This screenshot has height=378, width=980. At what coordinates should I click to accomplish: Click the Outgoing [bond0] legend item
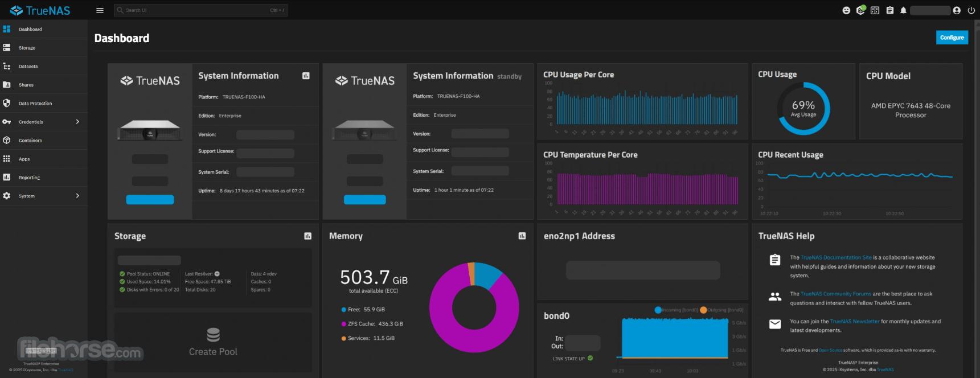[x=721, y=310]
